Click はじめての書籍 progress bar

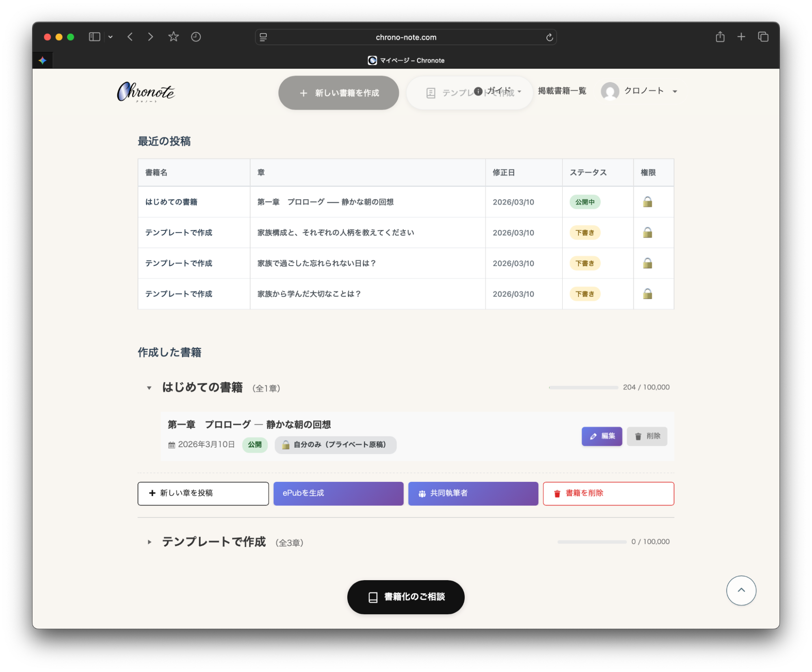583,388
